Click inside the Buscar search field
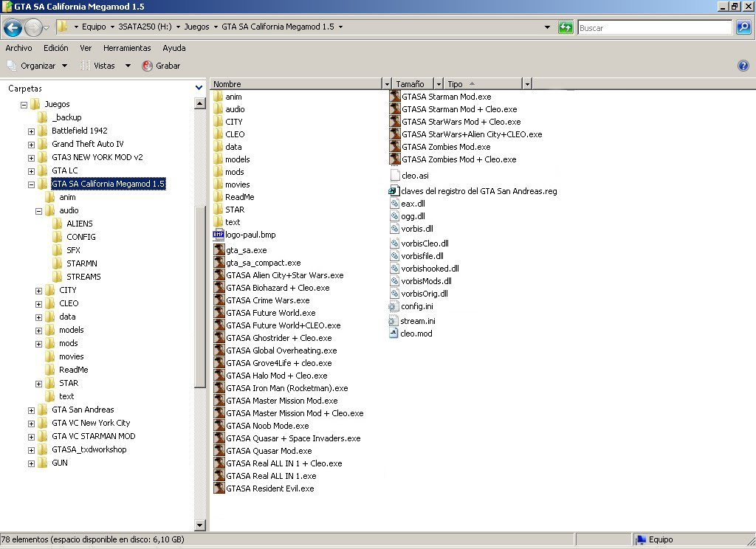Image resolution: width=756 pixels, height=549 pixels. (655, 28)
